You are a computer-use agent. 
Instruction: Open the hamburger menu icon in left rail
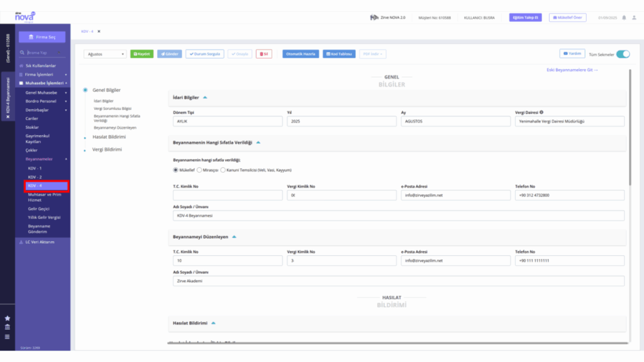click(8, 337)
